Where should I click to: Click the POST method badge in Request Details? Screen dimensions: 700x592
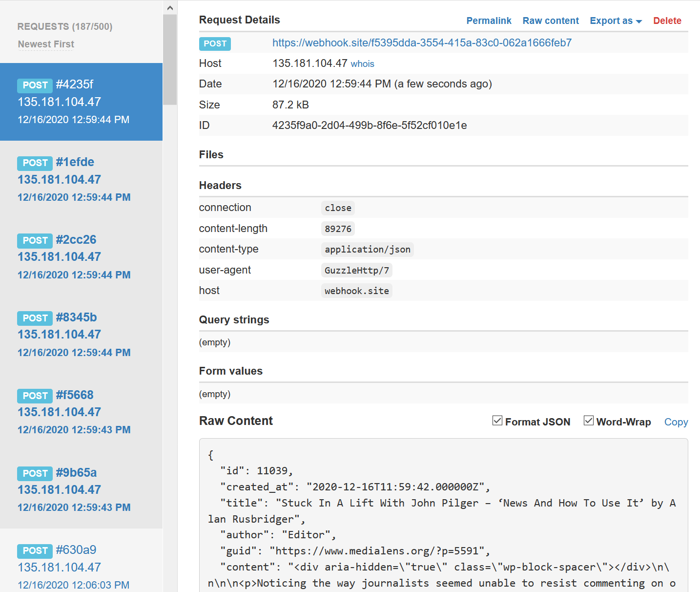pyautogui.click(x=215, y=43)
